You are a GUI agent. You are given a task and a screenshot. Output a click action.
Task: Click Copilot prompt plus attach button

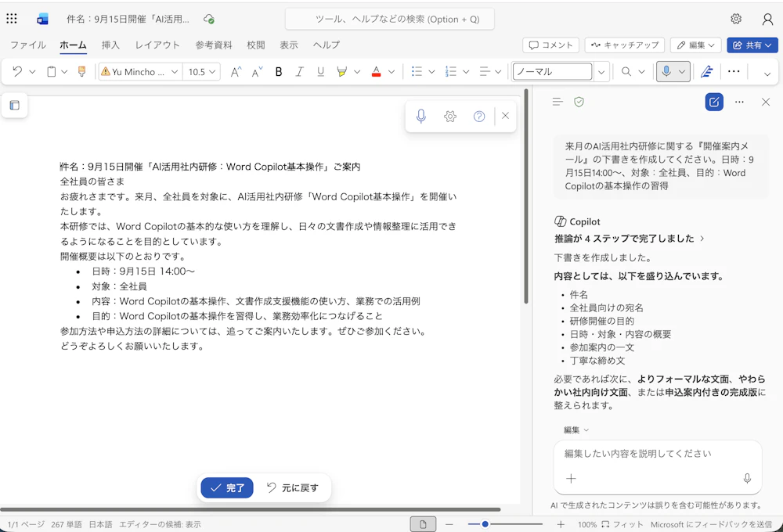coord(571,478)
